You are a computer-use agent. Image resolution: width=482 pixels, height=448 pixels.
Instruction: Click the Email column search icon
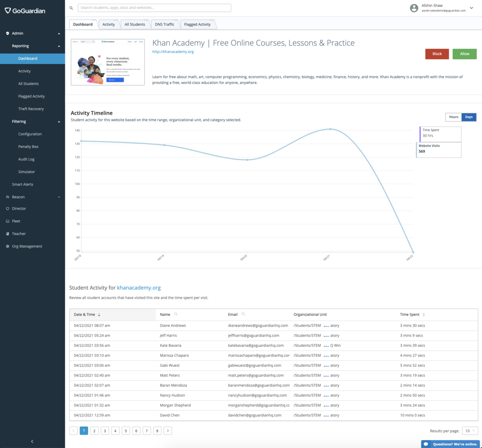(243, 314)
